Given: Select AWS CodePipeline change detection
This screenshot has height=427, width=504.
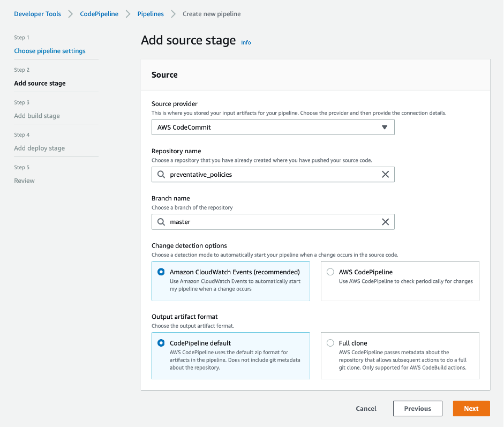Looking at the screenshot, I should pos(330,272).
